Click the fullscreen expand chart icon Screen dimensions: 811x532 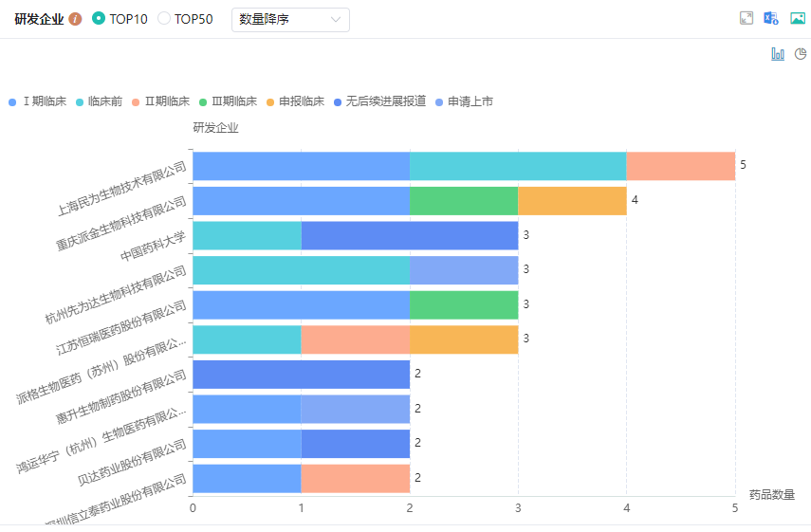coord(746,19)
